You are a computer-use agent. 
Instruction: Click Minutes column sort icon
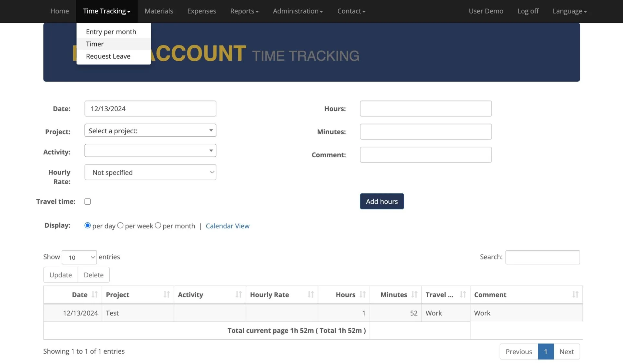coord(414,294)
